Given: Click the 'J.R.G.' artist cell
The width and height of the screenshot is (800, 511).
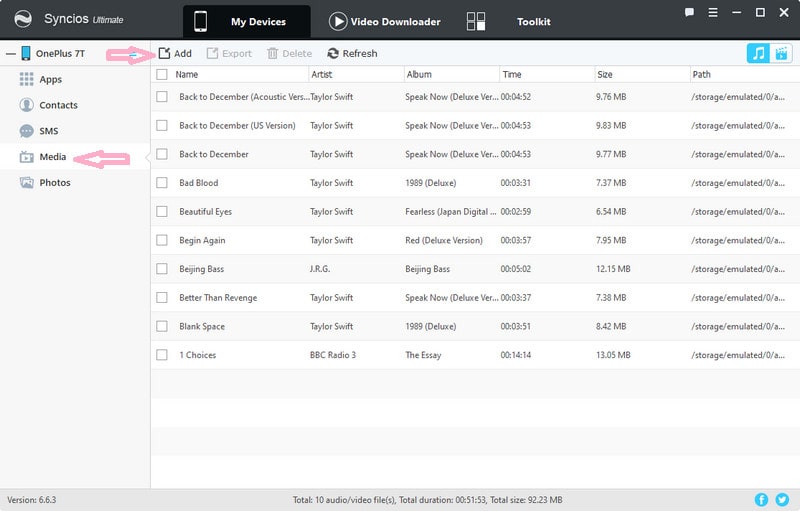Looking at the screenshot, I should tap(320, 269).
